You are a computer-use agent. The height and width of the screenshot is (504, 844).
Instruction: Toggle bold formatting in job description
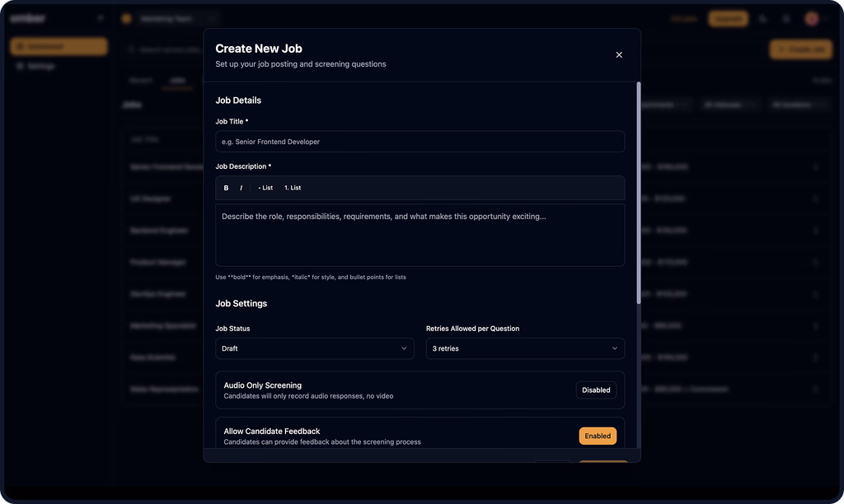tap(226, 188)
